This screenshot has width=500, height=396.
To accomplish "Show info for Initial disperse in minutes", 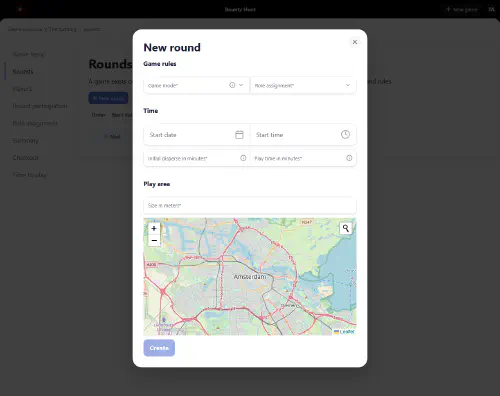I will click(243, 158).
